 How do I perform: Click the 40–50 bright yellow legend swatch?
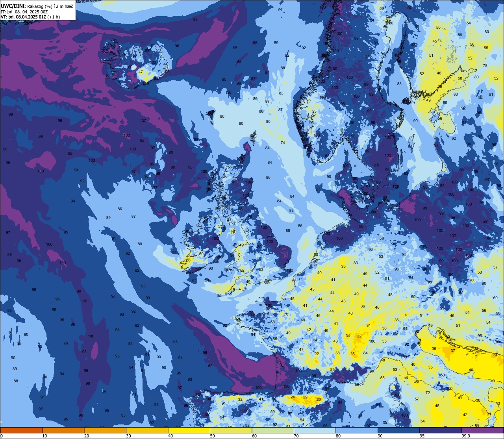coord(189,430)
